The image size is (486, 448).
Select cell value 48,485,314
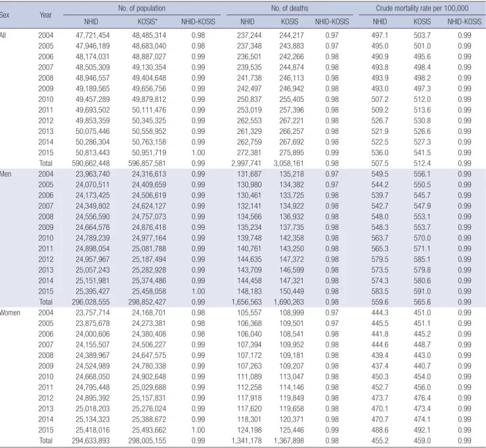point(149,35)
